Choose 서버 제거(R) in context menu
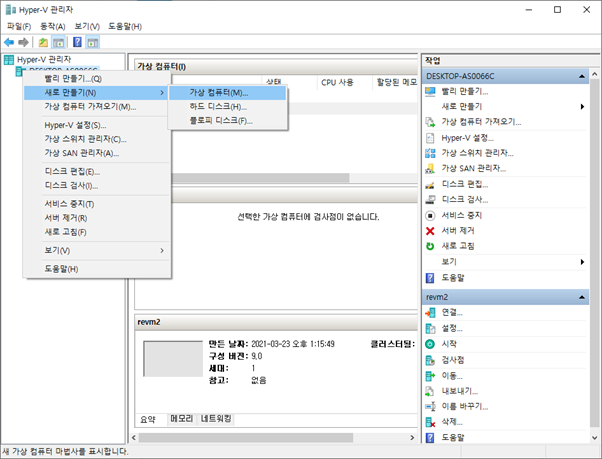This screenshot has height=459, width=602. [x=97, y=218]
